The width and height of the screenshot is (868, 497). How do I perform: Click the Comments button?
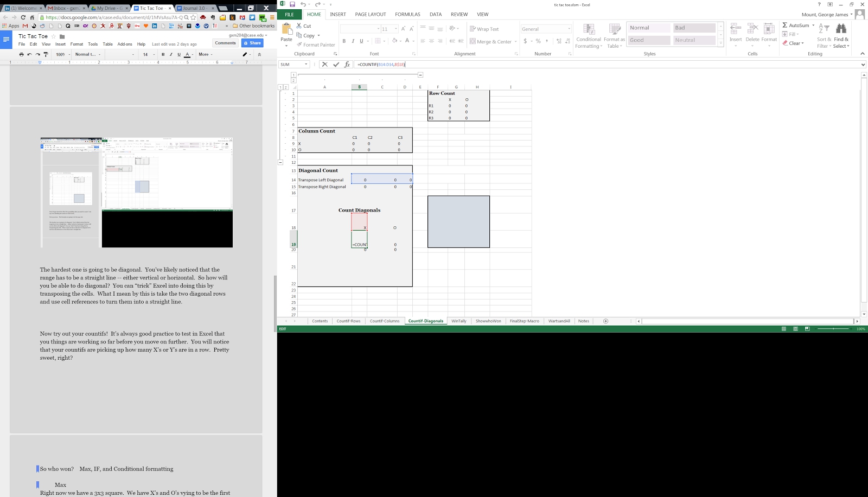225,43
